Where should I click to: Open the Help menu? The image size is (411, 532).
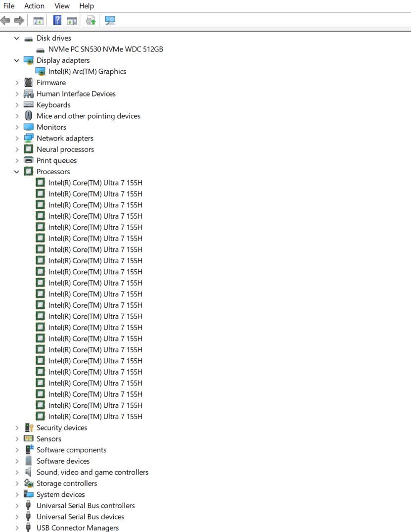[x=87, y=6]
